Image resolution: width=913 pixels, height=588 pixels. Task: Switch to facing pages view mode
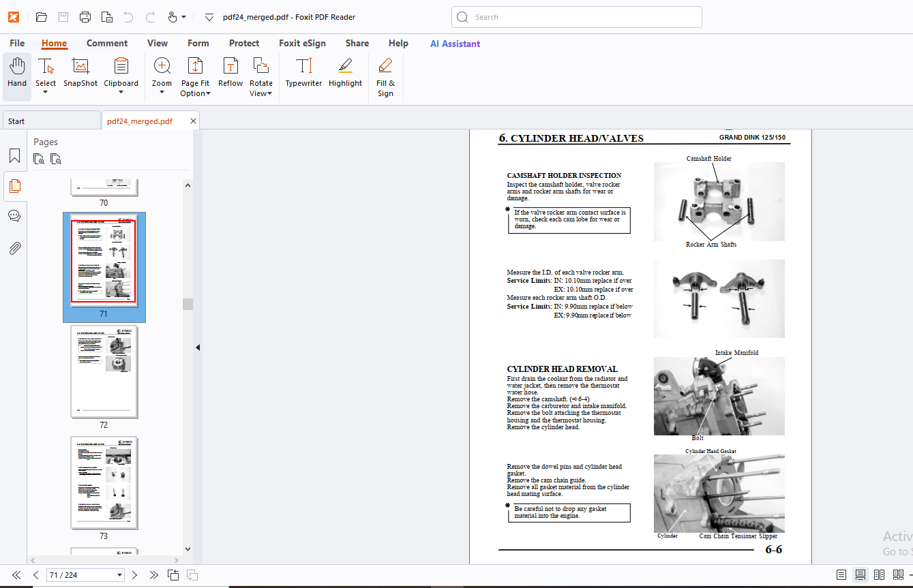coord(880,575)
